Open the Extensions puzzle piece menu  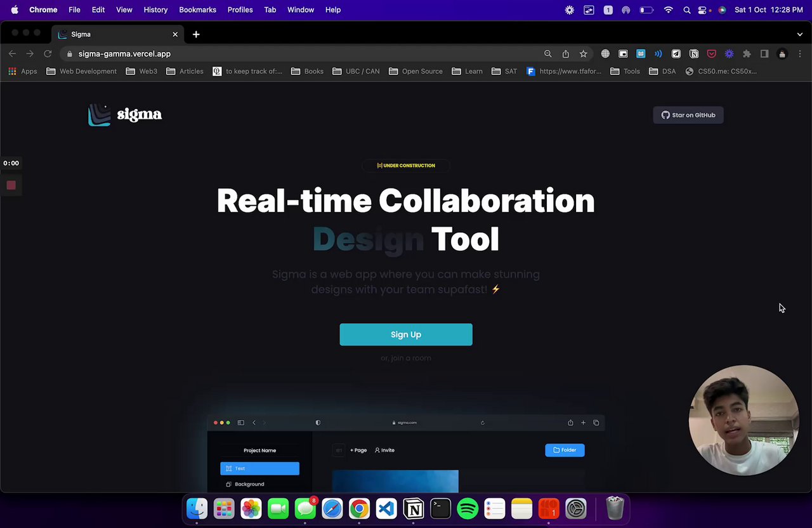pyautogui.click(x=747, y=54)
